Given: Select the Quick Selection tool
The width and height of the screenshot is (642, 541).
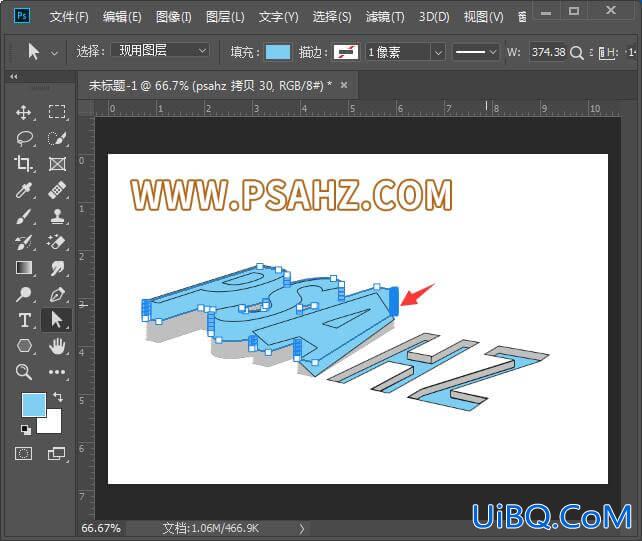Looking at the screenshot, I should pos(57,138).
